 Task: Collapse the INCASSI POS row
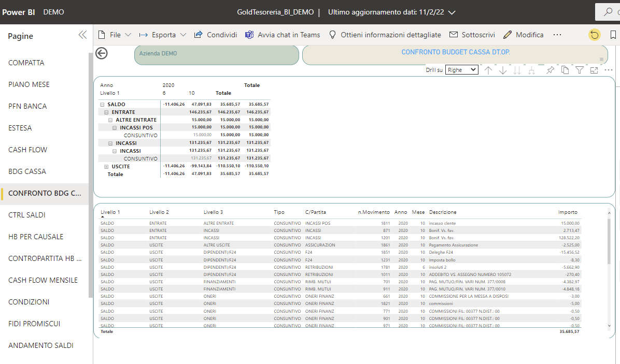coord(115,128)
